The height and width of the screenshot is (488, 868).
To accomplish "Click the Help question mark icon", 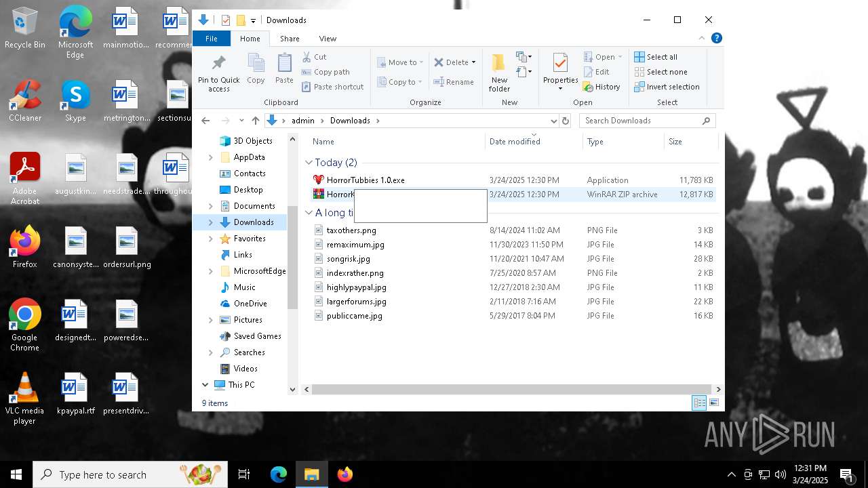I will tap(717, 38).
